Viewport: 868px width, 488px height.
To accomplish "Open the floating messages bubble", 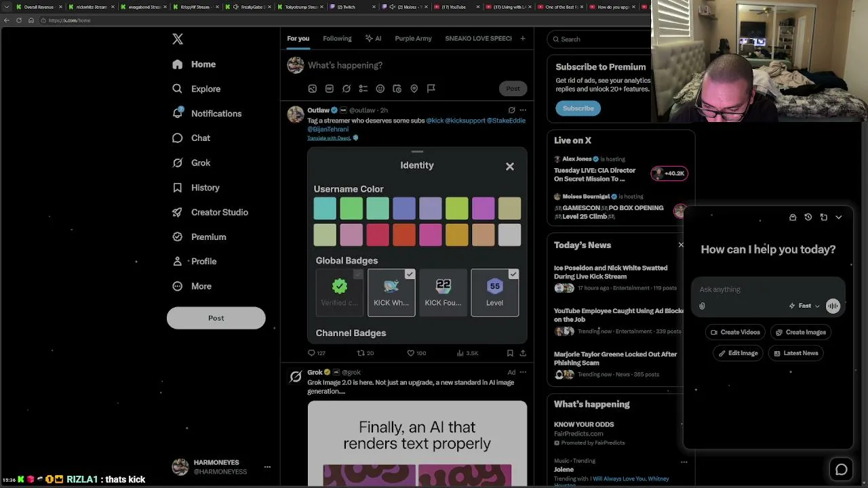I will click(x=842, y=469).
